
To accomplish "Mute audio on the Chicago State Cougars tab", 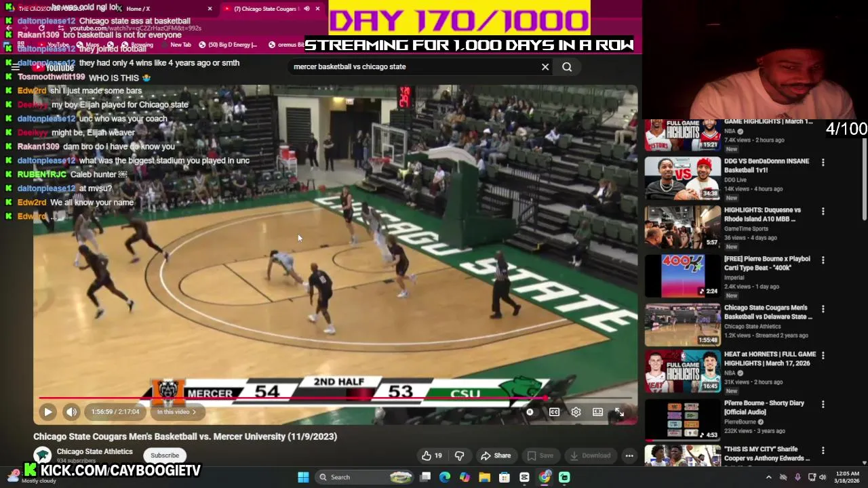I will coord(307,9).
